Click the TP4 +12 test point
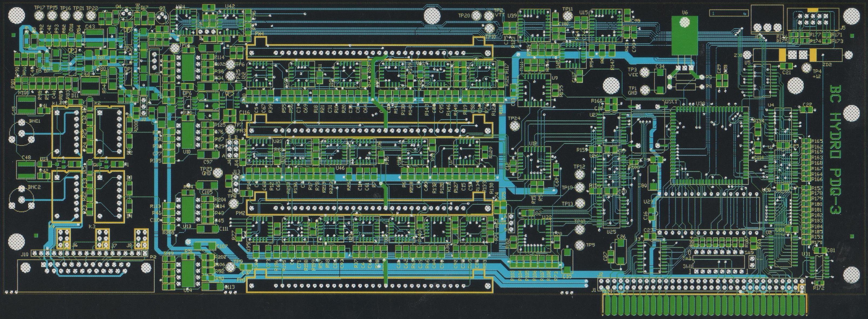Image resolution: width=868 pixels, height=319 pixels. pos(806,68)
